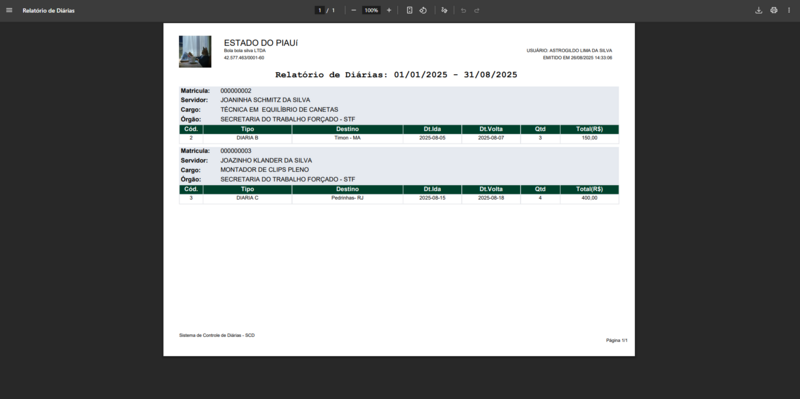The width and height of the screenshot is (800, 399).
Task: Click return date '2025-08-18'
Action: (491, 198)
